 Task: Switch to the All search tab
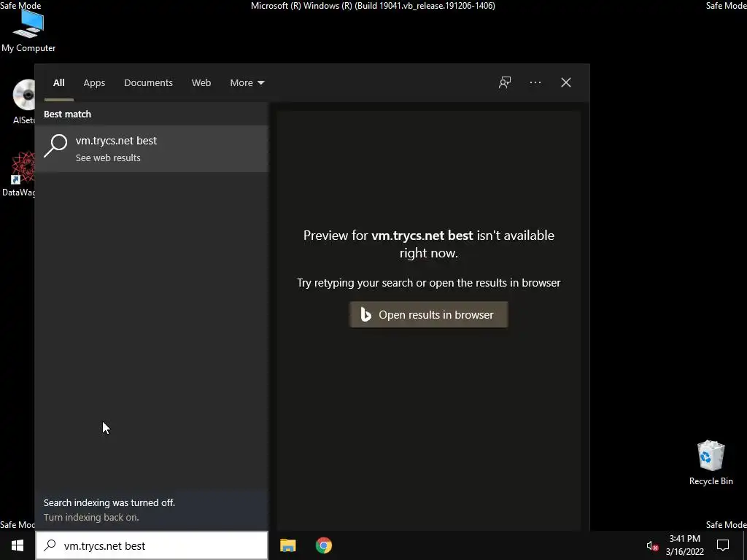point(58,83)
